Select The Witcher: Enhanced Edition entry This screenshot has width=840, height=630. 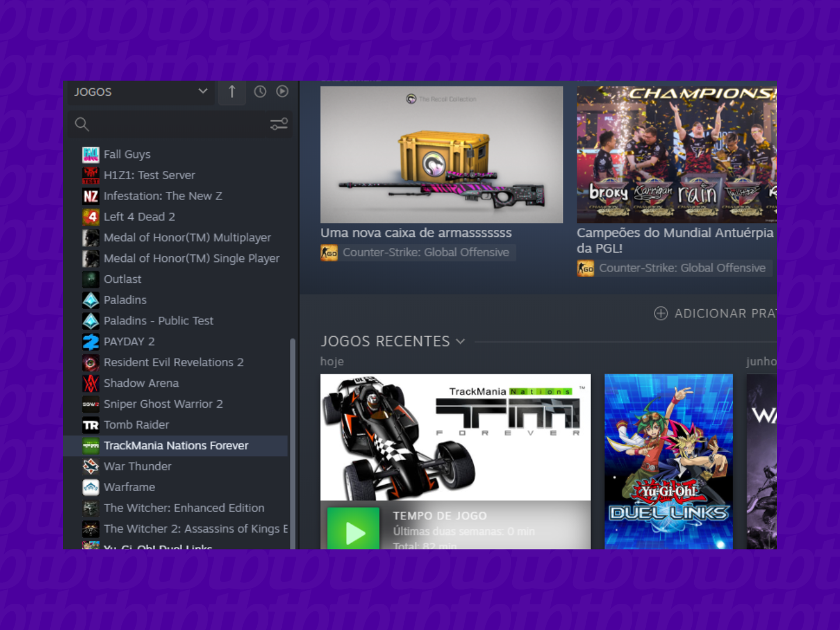coord(176,508)
